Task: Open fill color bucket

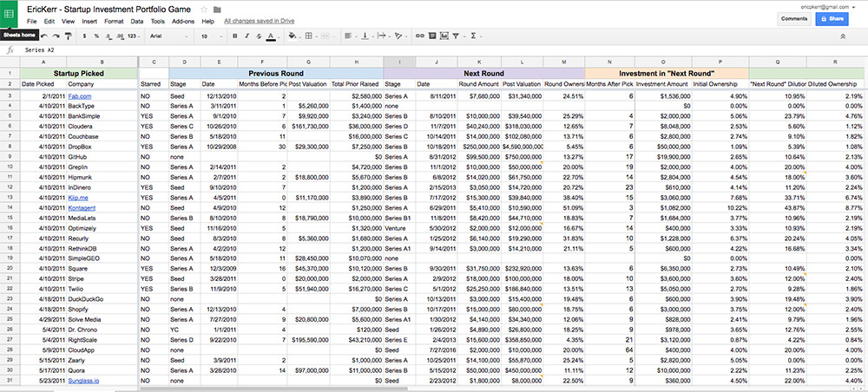Action: coord(293,36)
